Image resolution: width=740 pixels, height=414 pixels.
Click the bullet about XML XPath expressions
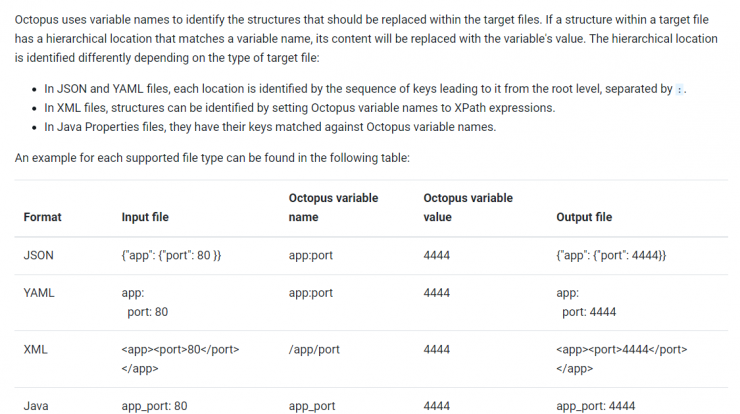pos(300,108)
